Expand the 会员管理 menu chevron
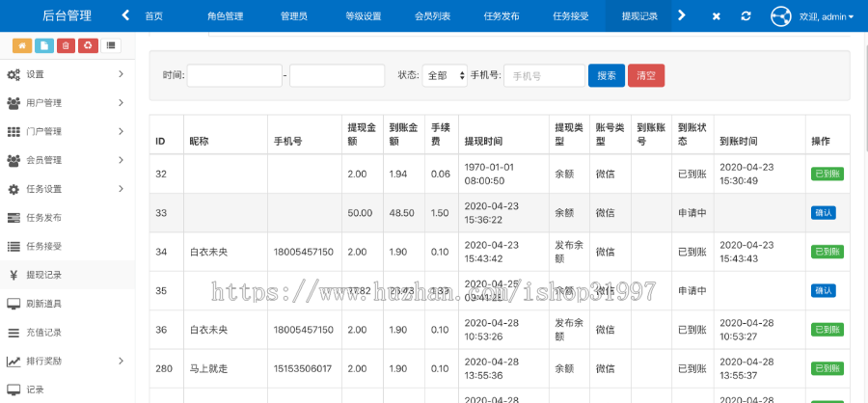 122,161
